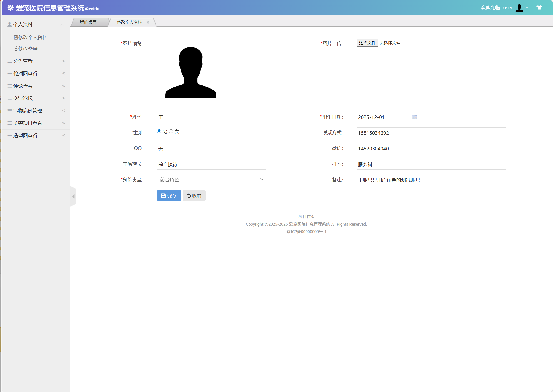Click the 项目首页 footer link
The width and height of the screenshot is (553, 392).
pyautogui.click(x=306, y=217)
